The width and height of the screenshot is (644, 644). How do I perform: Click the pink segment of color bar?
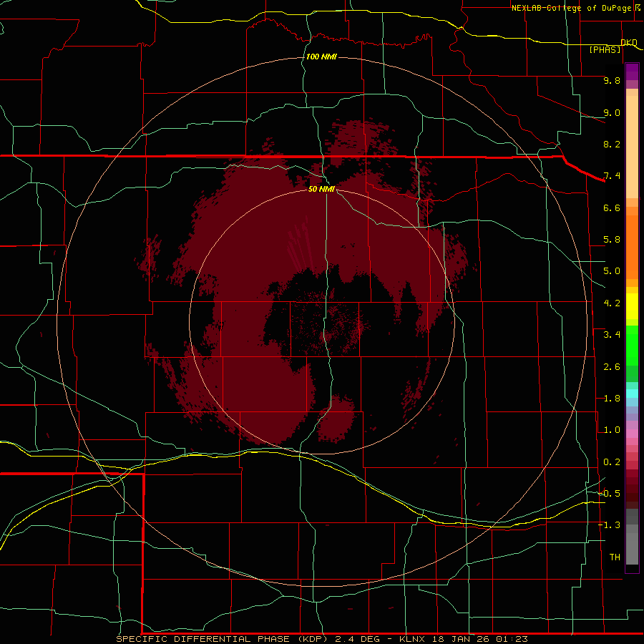[x=632, y=434]
